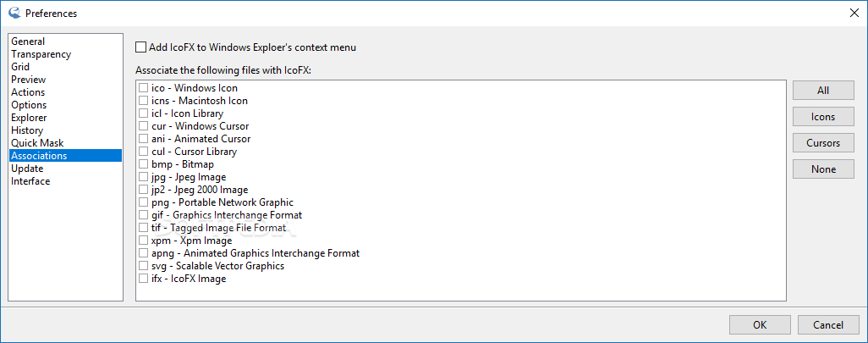
Task: Check the ifx - IcoFX Image box
Action: click(143, 279)
